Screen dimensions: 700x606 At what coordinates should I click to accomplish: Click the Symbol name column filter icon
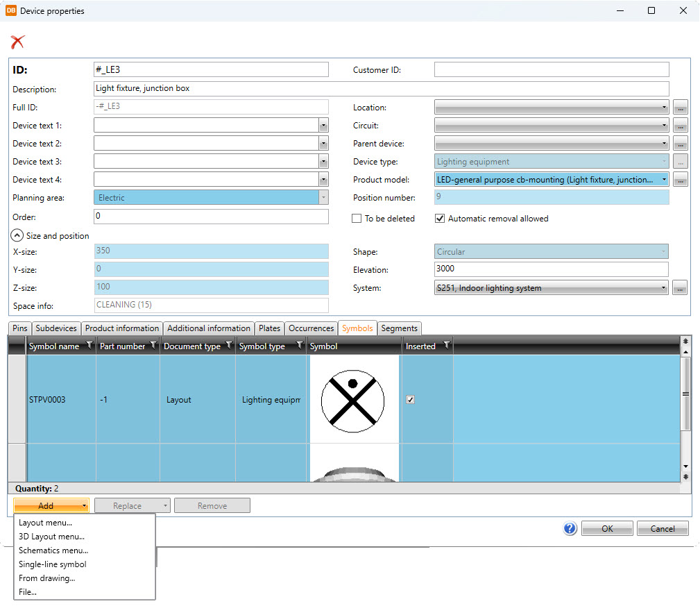pos(89,346)
